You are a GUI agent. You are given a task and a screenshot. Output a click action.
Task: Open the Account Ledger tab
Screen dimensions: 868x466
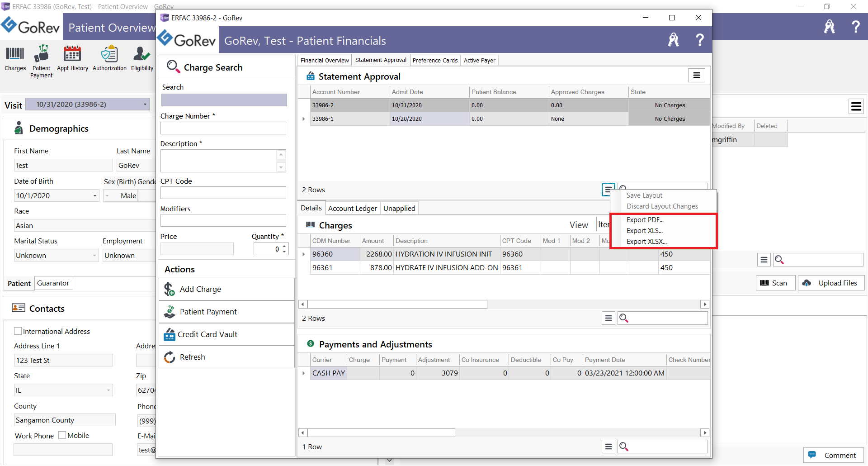[352, 208]
